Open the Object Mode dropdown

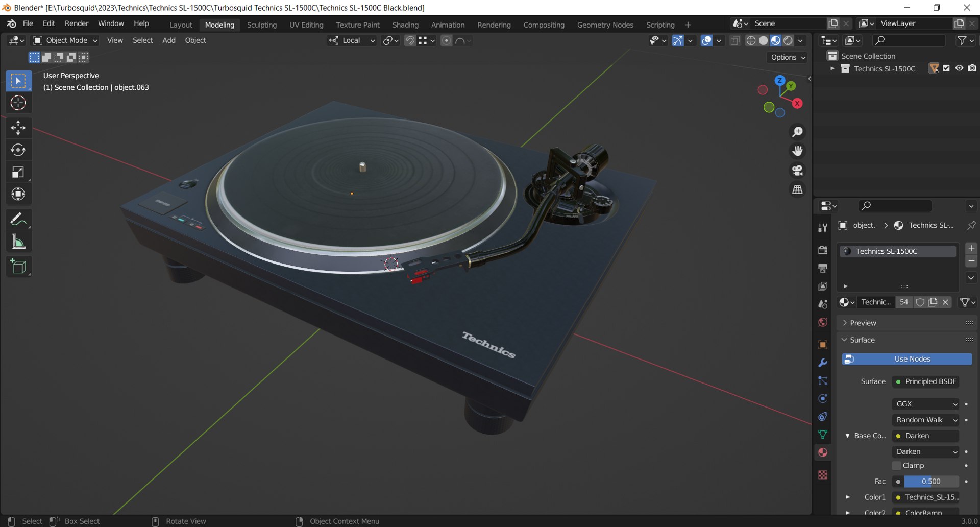(65, 40)
